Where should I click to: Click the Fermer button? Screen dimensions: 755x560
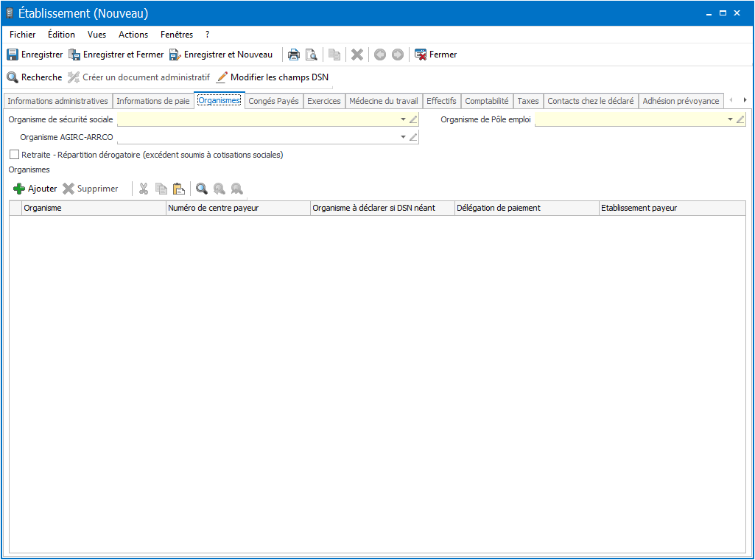(x=436, y=55)
